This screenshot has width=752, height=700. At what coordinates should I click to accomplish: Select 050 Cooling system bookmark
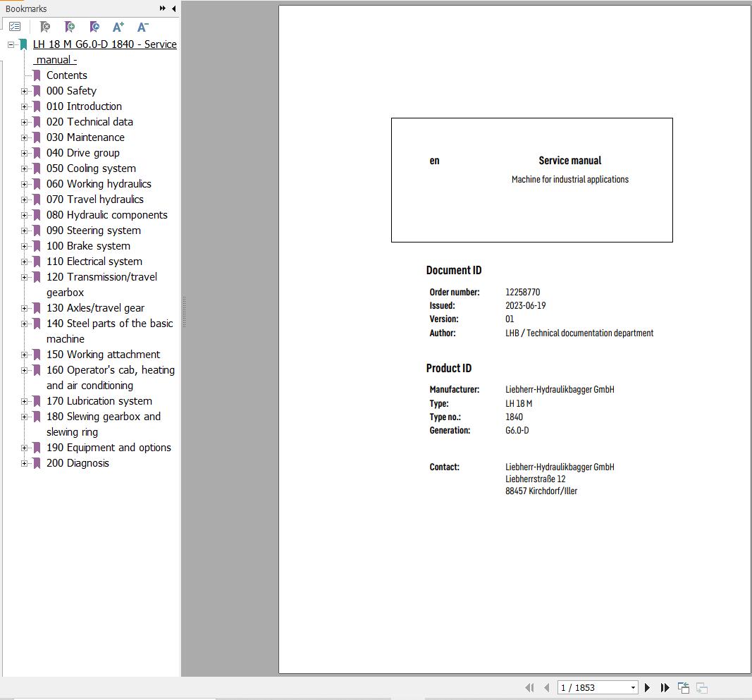pos(91,168)
